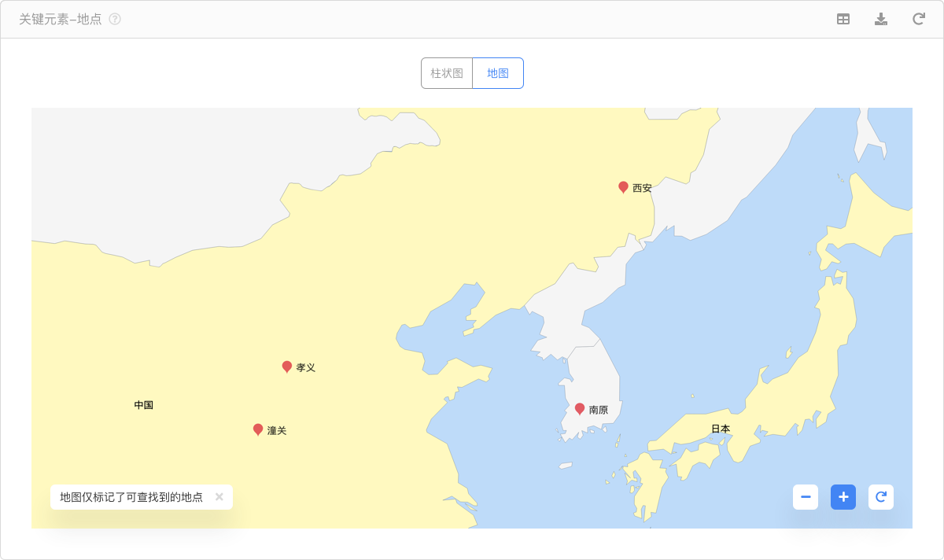This screenshot has width=944, height=560.
Task: Click the 西安 place label
Action: (642, 188)
